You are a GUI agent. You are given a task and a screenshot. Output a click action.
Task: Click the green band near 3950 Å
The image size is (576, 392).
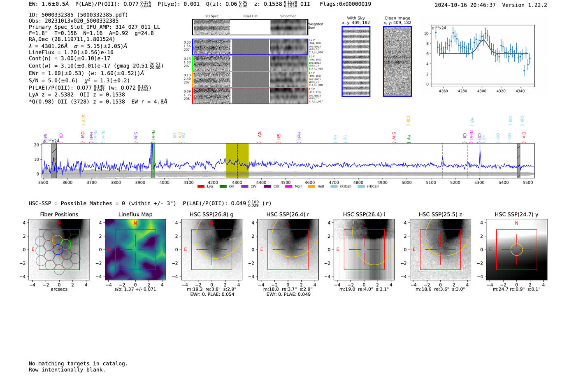(x=153, y=161)
